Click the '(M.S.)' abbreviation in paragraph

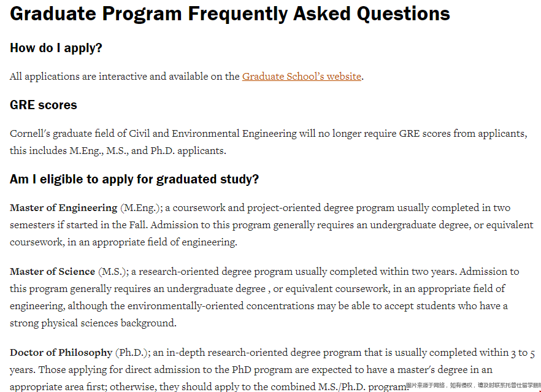113,271
